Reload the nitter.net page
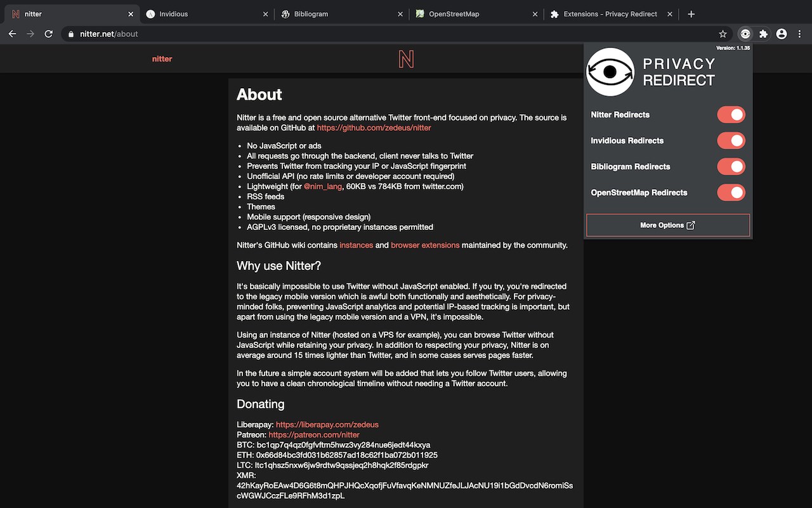Viewport: 812px width, 508px height. pos(48,34)
